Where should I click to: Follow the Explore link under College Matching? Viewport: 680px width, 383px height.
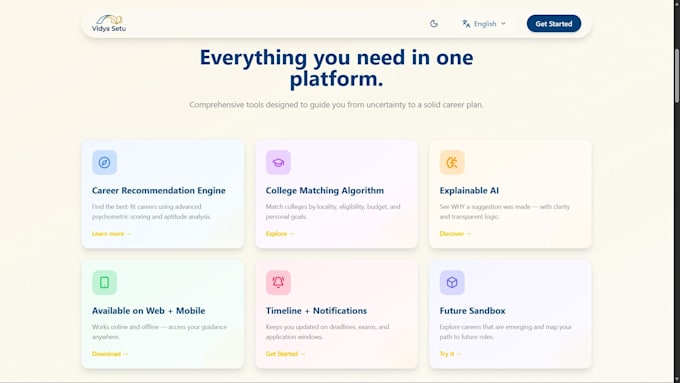coord(280,234)
